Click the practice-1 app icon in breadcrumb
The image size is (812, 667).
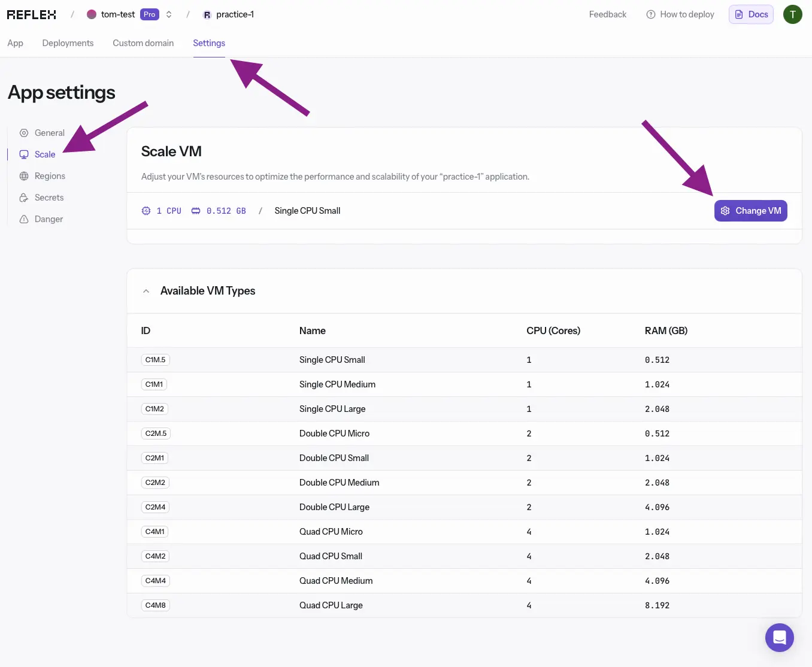pyautogui.click(x=207, y=15)
